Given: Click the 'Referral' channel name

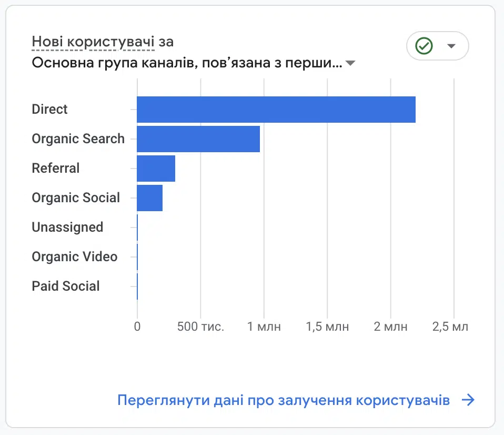Looking at the screenshot, I should click(x=55, y=169).
